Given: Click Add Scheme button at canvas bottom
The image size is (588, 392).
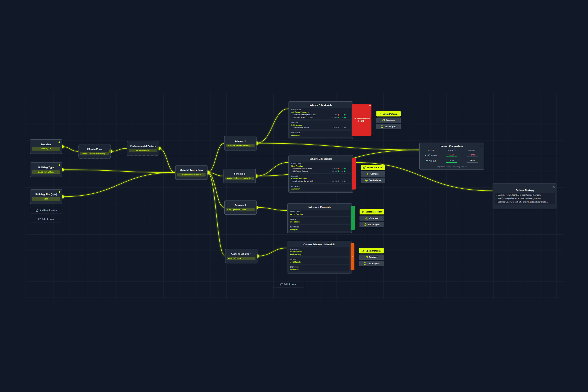Looking at the screenshot, I should tap(288, 284).
